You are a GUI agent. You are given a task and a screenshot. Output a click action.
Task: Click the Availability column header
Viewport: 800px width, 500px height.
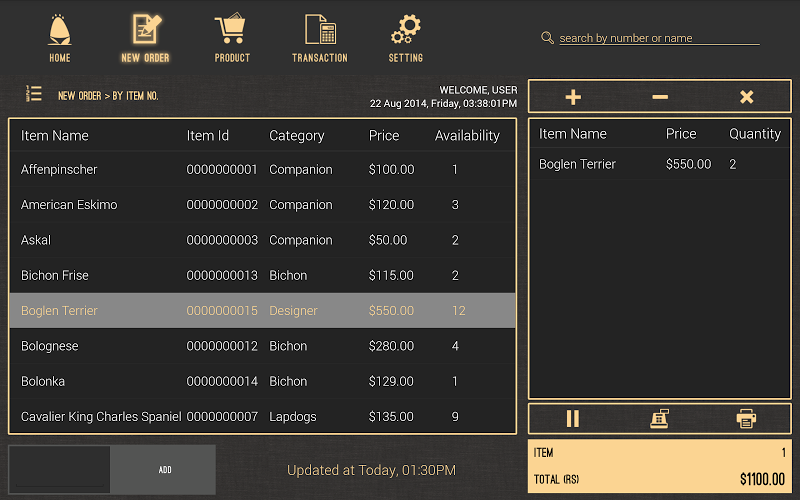coord(467,135)
